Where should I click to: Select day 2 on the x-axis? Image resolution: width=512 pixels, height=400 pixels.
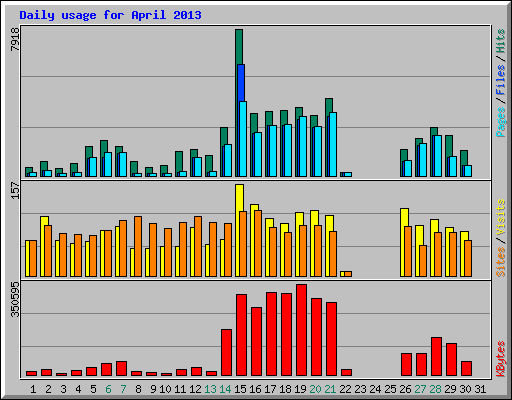coord(48,389)
